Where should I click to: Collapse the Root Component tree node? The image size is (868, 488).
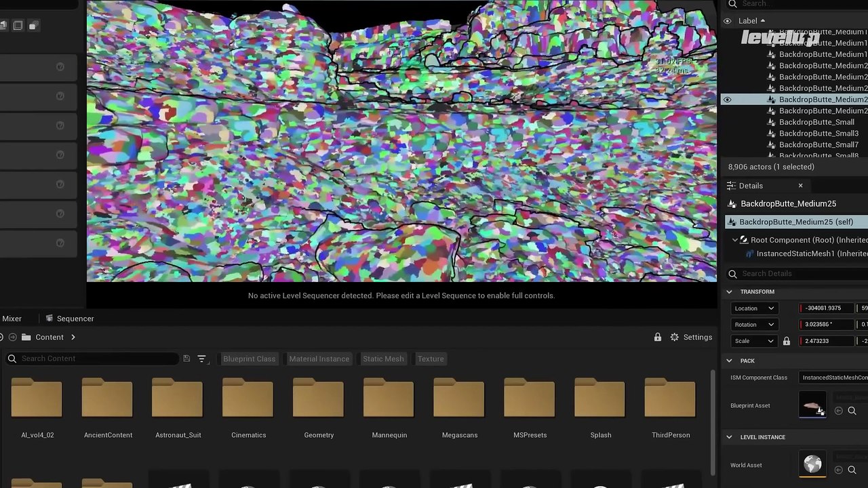(x=735, y=240)
